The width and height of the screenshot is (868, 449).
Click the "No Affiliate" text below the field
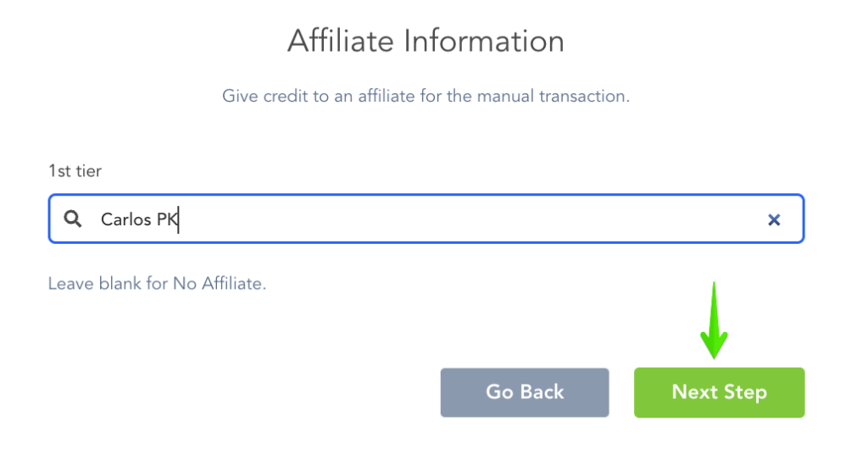click(219, 284)
